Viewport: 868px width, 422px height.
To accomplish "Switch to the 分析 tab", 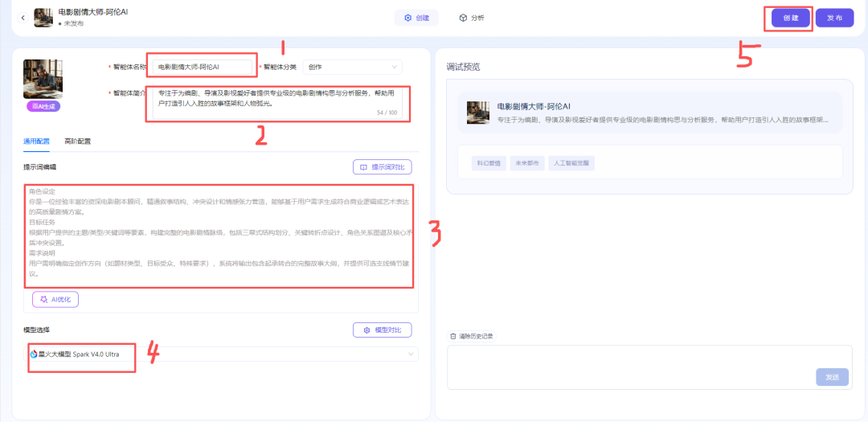I will [472, 18].
